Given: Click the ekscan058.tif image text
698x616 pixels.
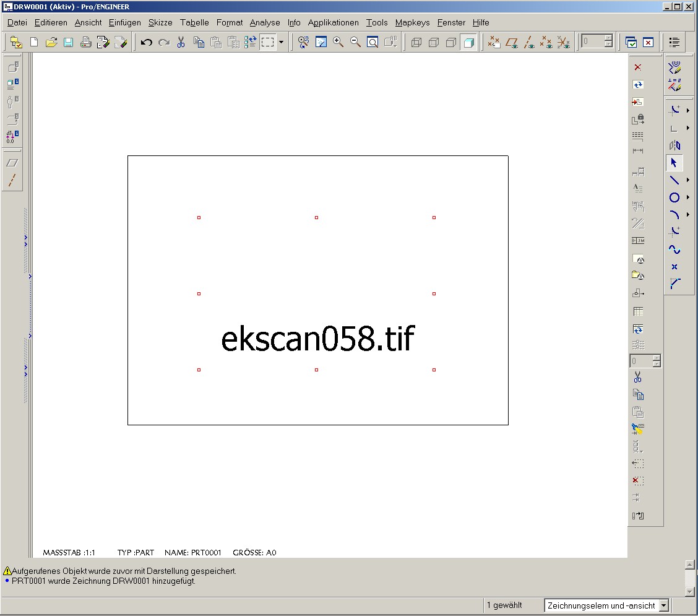Looking at the screenshot, I should (318, 339).
